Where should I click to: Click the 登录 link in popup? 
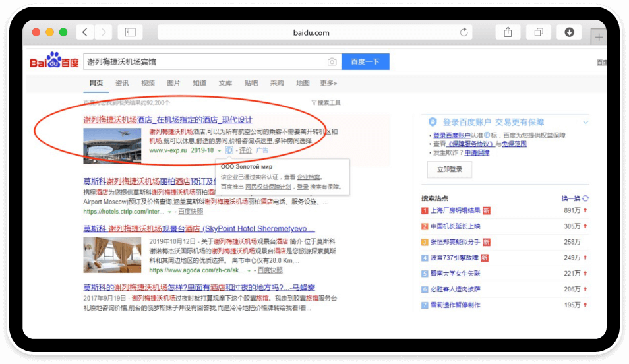click(x=303, y=187)
